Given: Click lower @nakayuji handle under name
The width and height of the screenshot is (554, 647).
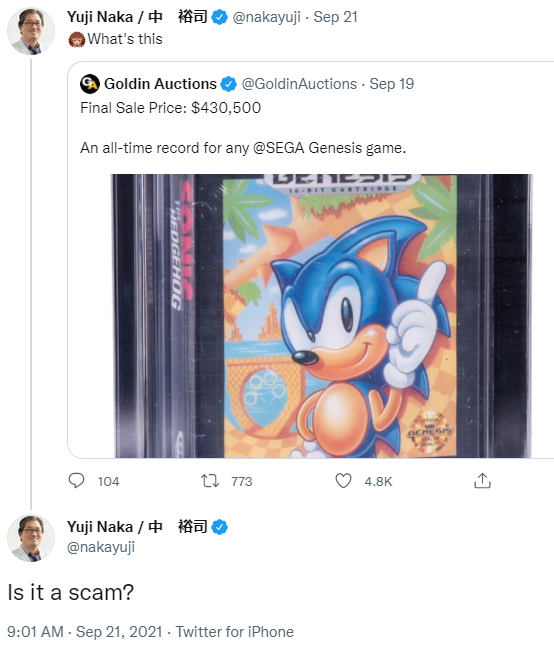Looking at the screenshot, I should click(x=101, y=547).
